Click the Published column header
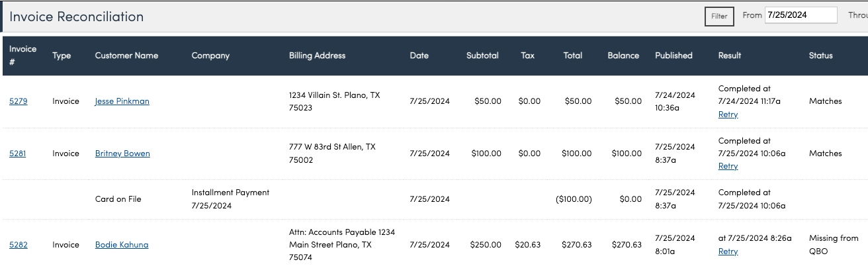Image resolution: width=868 pixels, height=270 pixels. pyautogui.click(x=673, y=56)
